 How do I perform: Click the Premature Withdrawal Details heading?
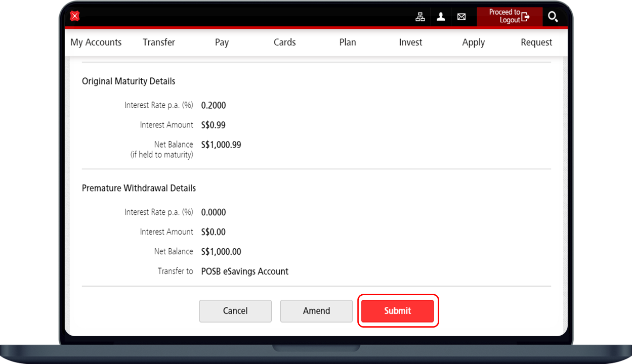point(139,188)
